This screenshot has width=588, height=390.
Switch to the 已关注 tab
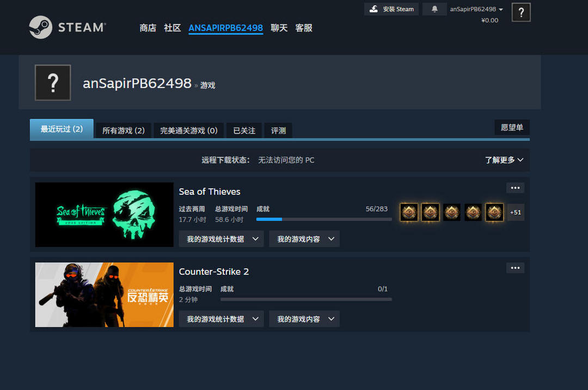(244, 131)
